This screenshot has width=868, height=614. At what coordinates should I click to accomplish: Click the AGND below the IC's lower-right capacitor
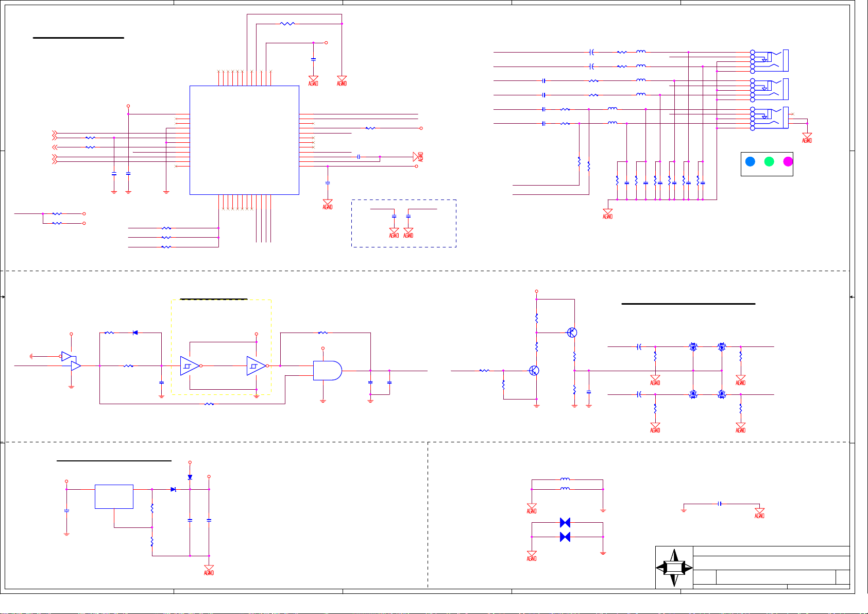click(328, 204)
